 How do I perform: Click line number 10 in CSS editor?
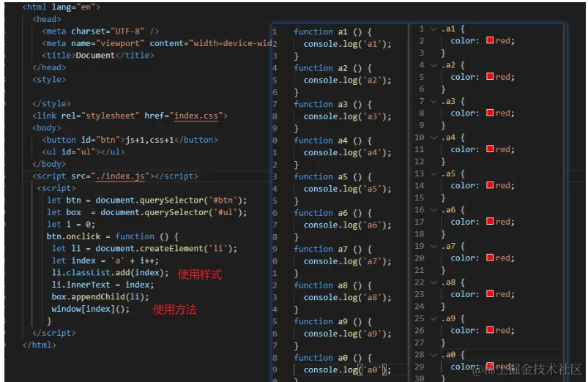click(x=420, y=138)
